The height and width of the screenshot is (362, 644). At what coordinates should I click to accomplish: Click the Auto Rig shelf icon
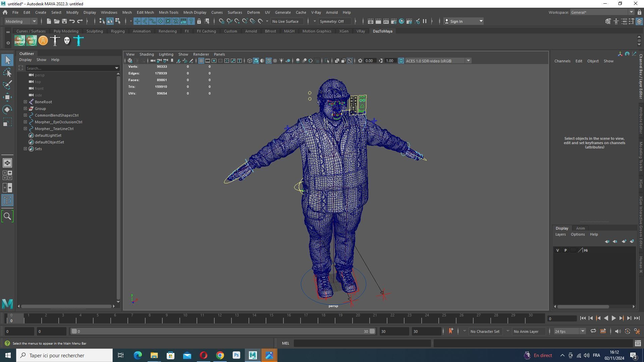click(x=31, y=41)
